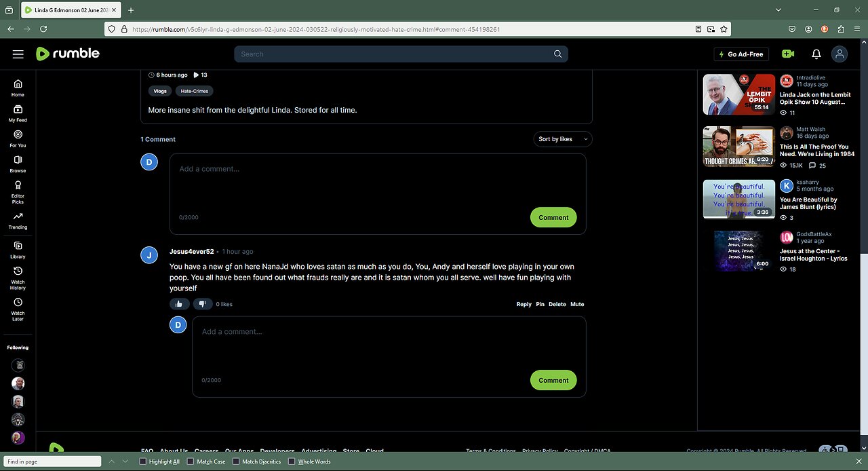This screenshot has width=868, height=471.
Task: Jump to next find-in-page match
Action: [x=125, y=461]
